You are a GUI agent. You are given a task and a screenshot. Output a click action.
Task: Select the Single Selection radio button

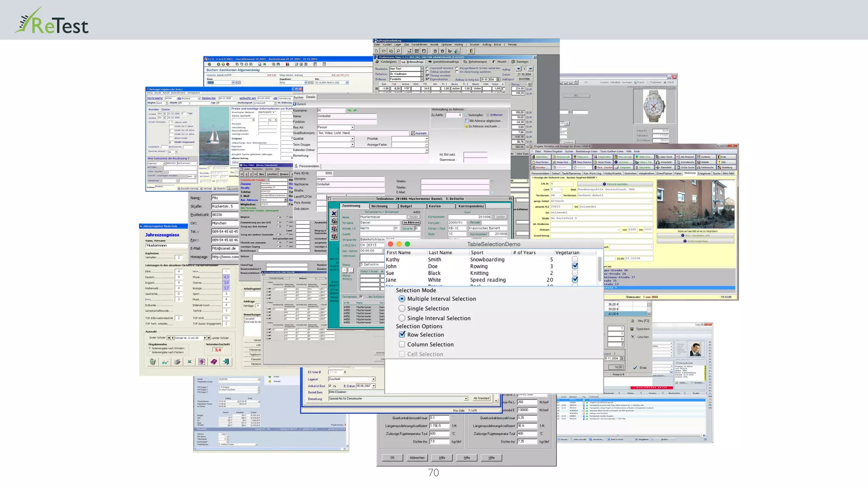402,308
